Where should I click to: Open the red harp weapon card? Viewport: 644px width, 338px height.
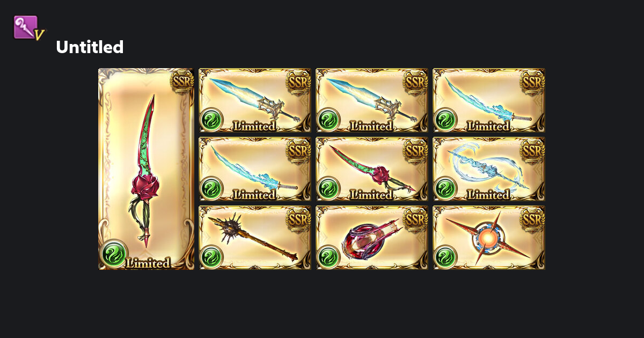point(372,238)
